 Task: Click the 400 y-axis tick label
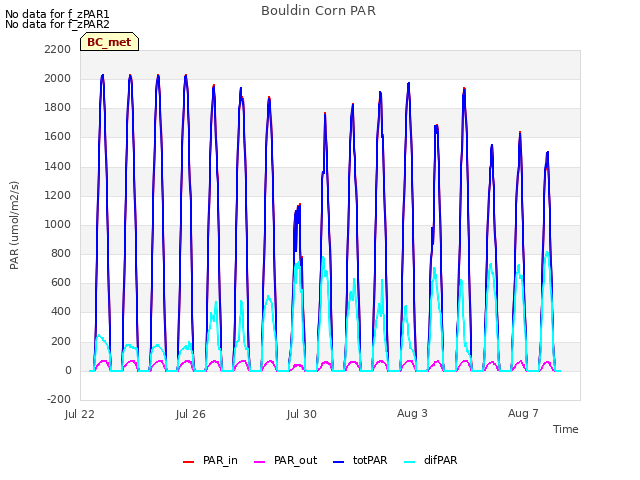tap(61, 311)
